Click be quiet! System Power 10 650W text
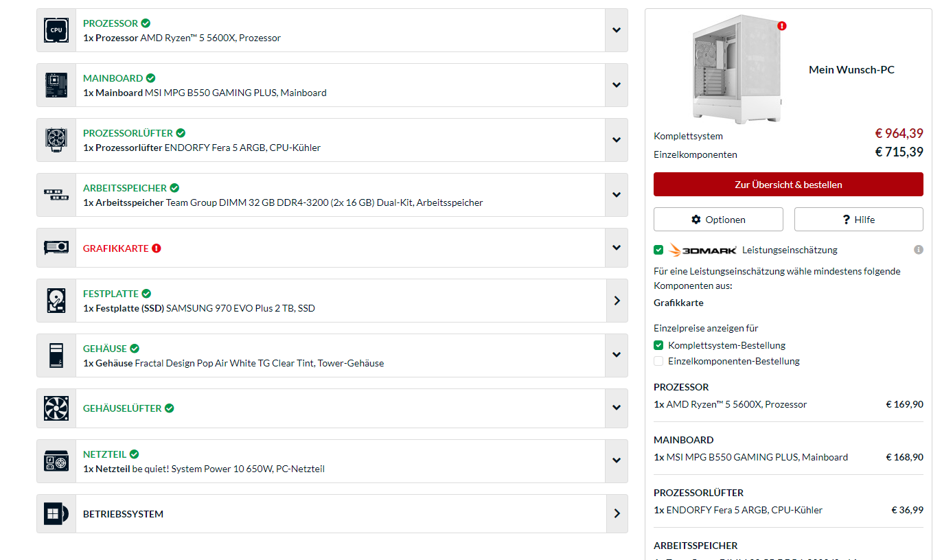This screenshot has height=560, width=942. tap(229, 469)
